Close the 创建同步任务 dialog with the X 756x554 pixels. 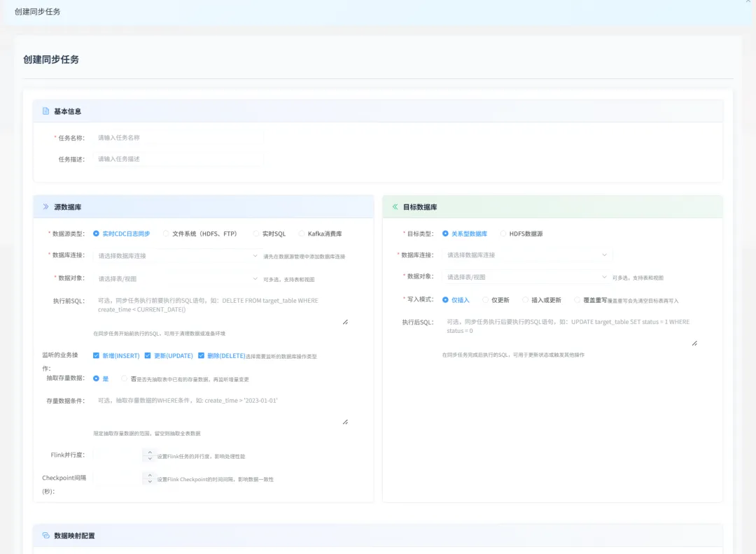click(749, 2)
